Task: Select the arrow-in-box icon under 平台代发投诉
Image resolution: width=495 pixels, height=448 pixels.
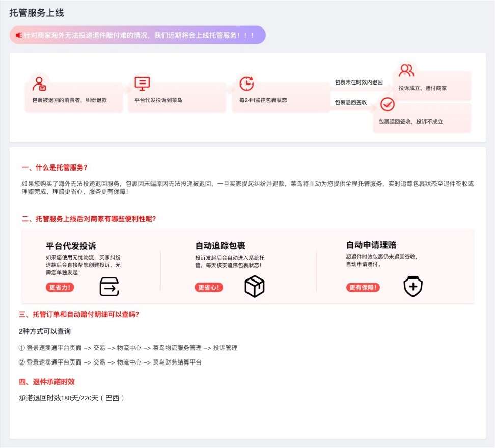Action: point(108,286)
